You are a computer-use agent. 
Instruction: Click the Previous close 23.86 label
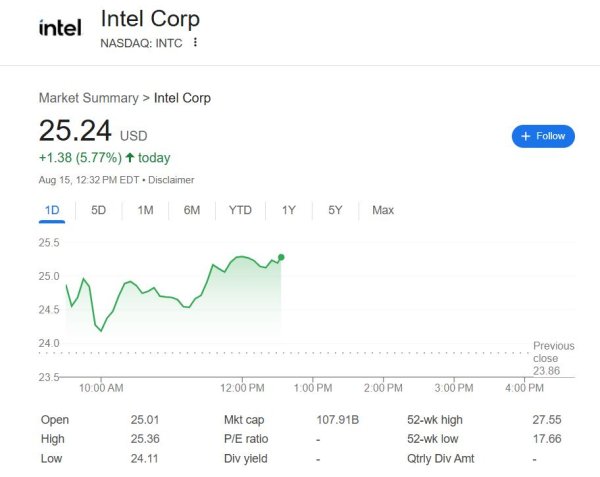553,357
